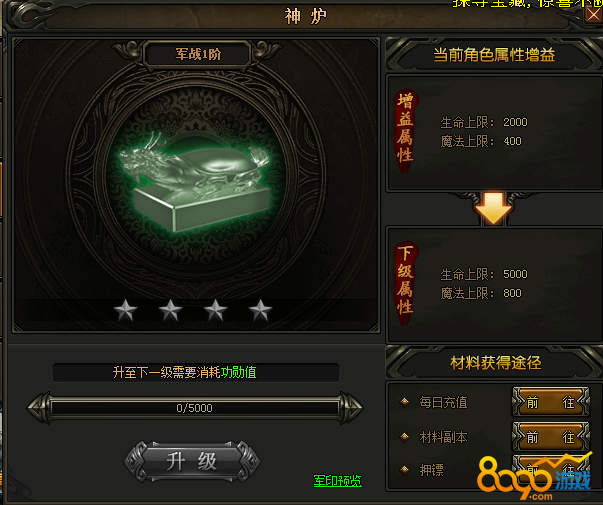Select the first gray star
The height and width of the screenshot is (505, 603).
point(125,310)
